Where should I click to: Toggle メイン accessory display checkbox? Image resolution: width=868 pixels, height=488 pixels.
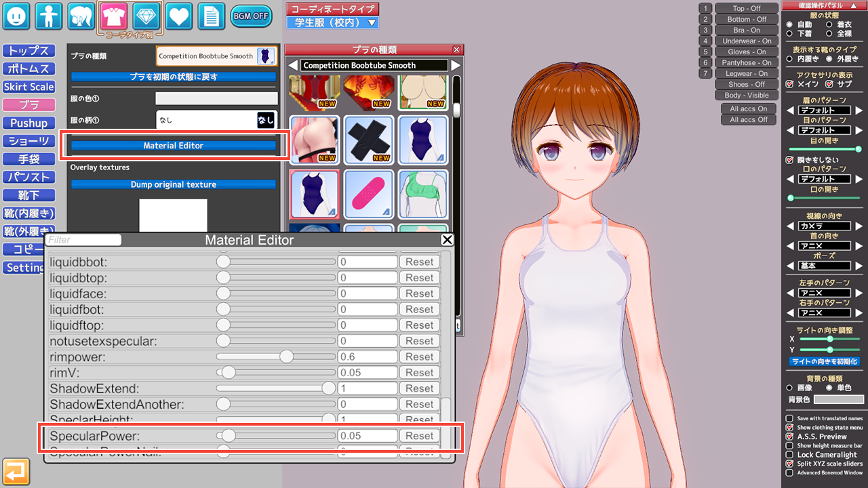click(789, 84)
